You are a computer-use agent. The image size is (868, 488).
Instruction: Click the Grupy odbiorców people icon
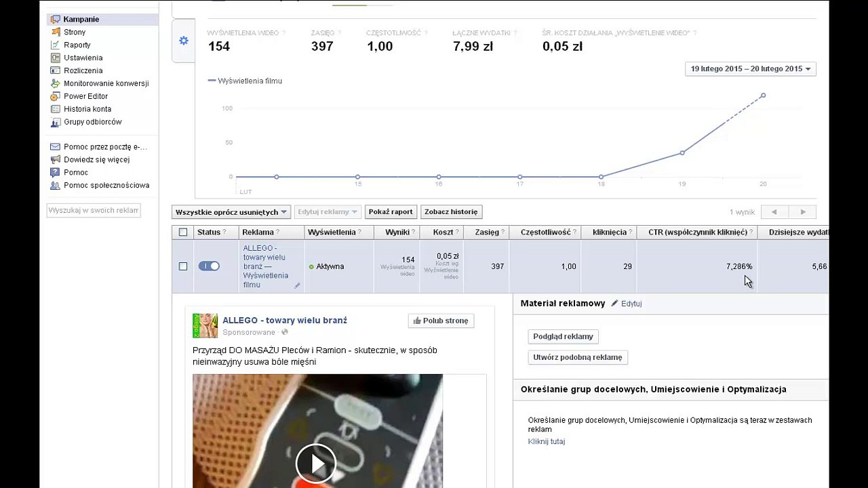[56, 122]
